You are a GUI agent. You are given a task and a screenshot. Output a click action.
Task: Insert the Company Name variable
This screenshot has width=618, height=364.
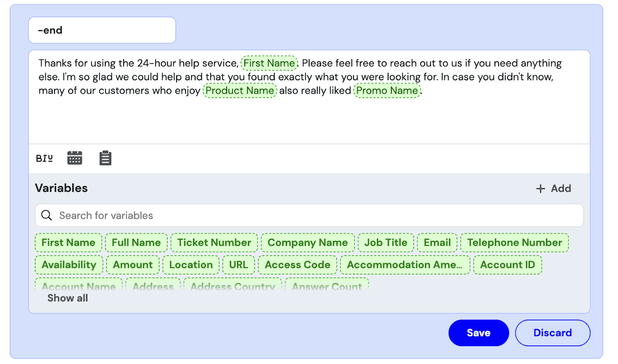(x=307, y=242)
